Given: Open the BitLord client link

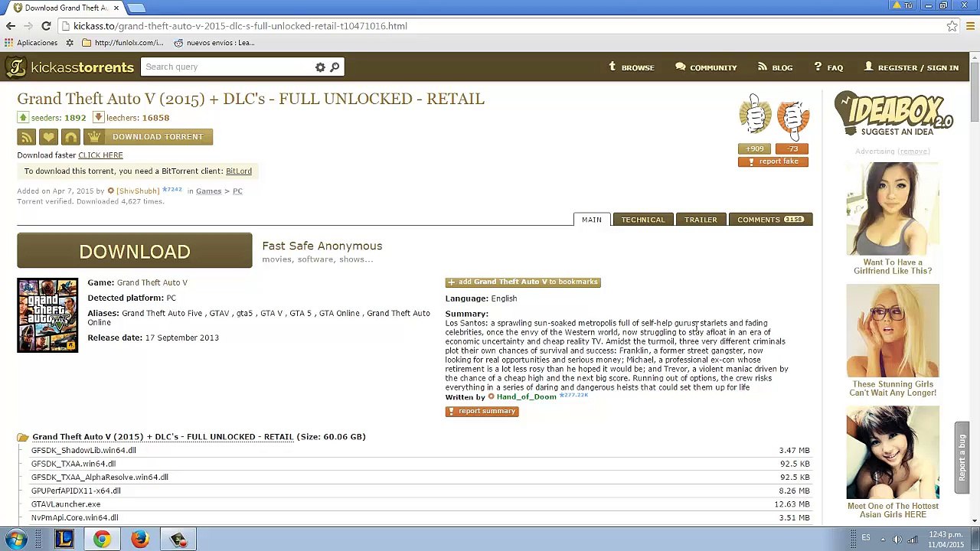Looking at the screenshot, I should [x=239, y=171].
